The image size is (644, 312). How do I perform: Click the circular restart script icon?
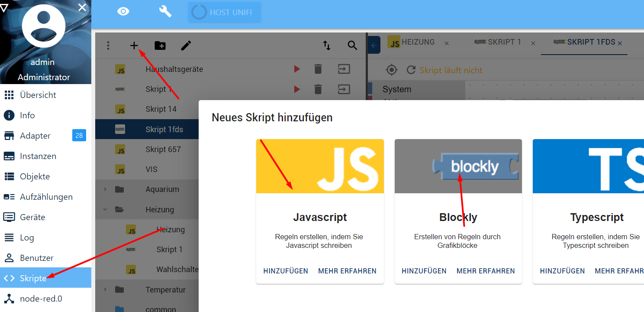[x=411, y=70]
